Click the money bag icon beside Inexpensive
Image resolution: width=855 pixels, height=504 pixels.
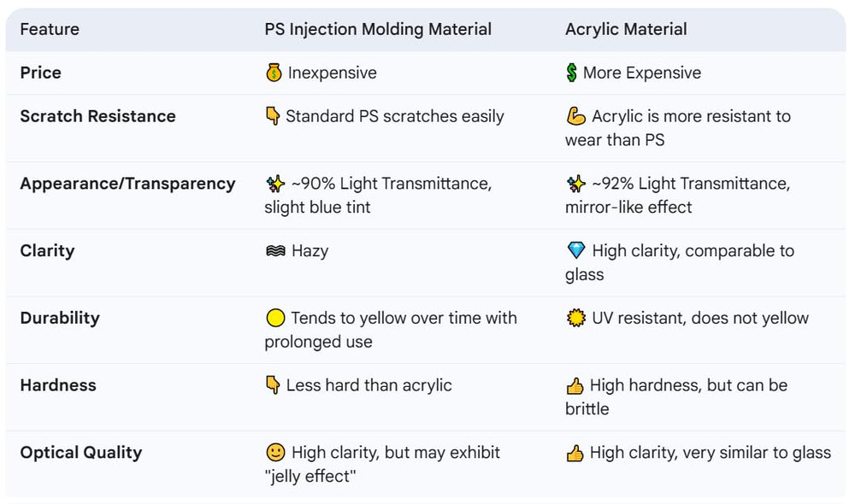[274, 73]
